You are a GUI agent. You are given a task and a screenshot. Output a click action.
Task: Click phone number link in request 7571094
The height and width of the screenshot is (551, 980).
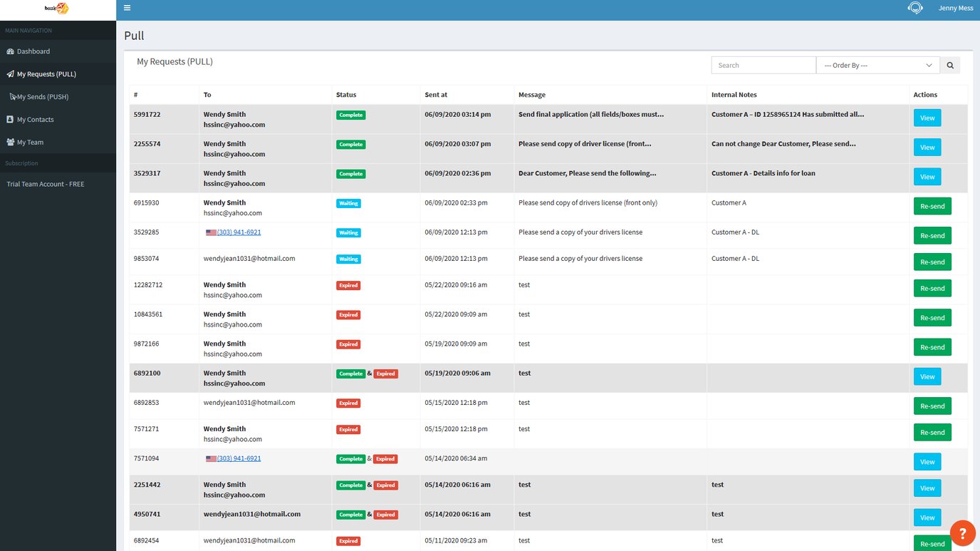coord(239,458)
